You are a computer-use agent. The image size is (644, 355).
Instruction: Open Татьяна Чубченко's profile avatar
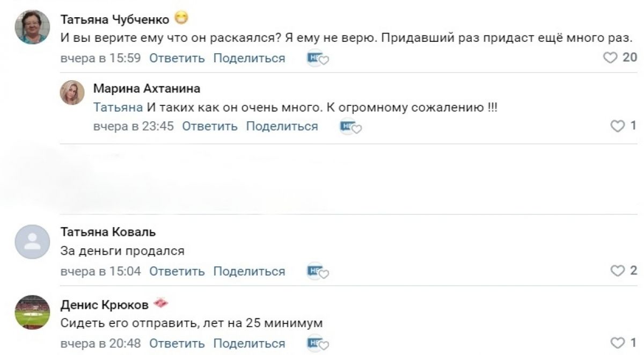click(32, 27)
